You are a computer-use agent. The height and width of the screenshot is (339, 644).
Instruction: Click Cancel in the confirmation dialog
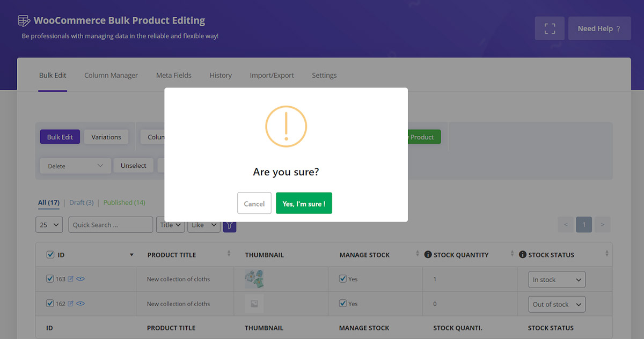click(254, 203)
